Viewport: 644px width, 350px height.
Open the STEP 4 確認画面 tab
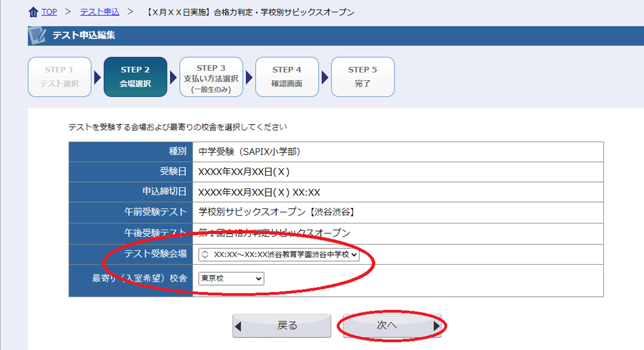click(287, 77)
